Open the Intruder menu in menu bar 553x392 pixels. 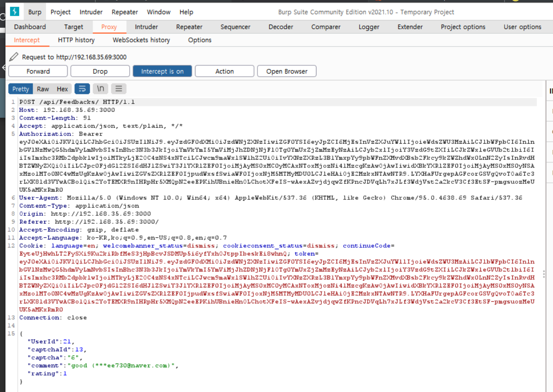tap(91, 12)
